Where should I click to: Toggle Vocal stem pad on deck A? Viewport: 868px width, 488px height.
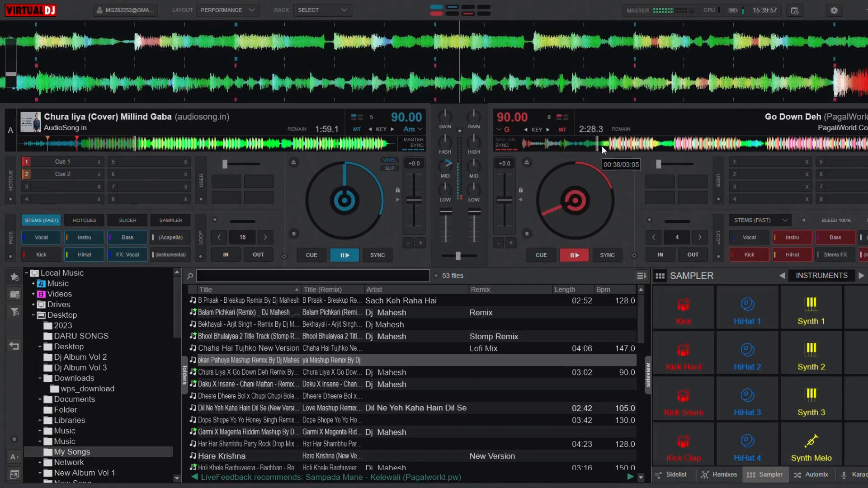(41, 237)
